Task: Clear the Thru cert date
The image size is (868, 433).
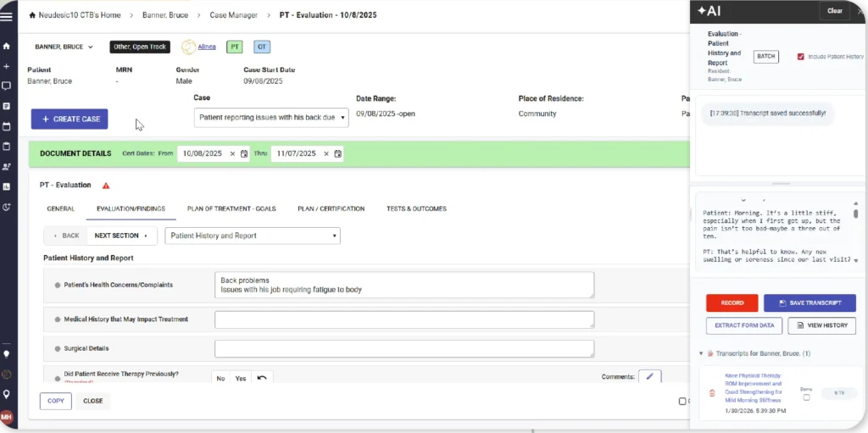Action: coord(325,154)
